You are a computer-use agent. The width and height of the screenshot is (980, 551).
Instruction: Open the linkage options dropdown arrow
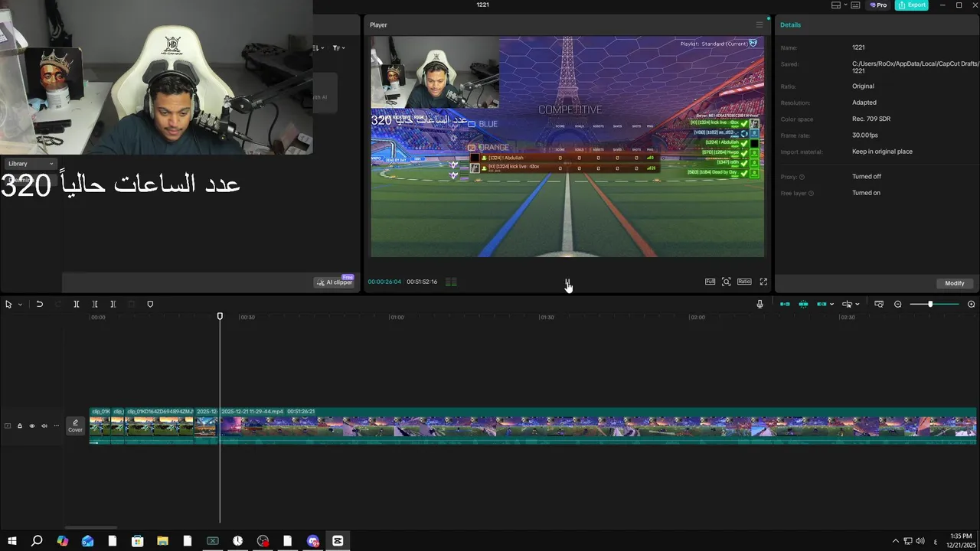(x=831, y=305)
